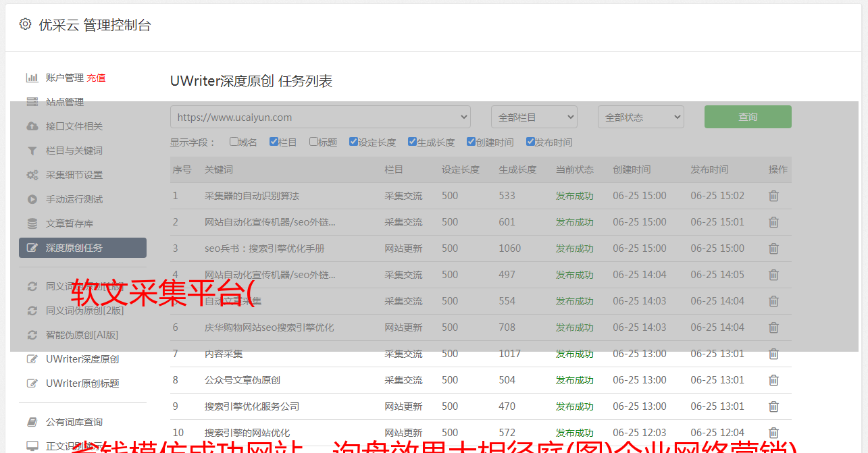This screenshot has width=868, height=453.
Task: Click keyword 公众号文章伪原创
Action: coord(242,380)
